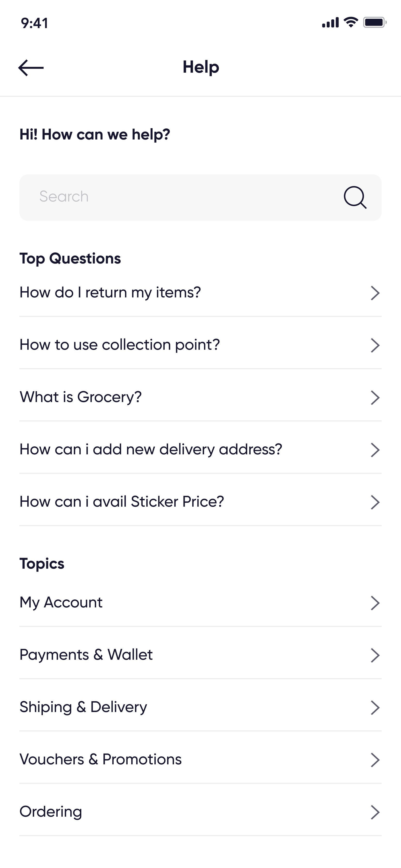View "How can i avail Sticker Price?"
Image resolution: width=401 pixels, height=868 pixels.
click(x=122, y=502)
